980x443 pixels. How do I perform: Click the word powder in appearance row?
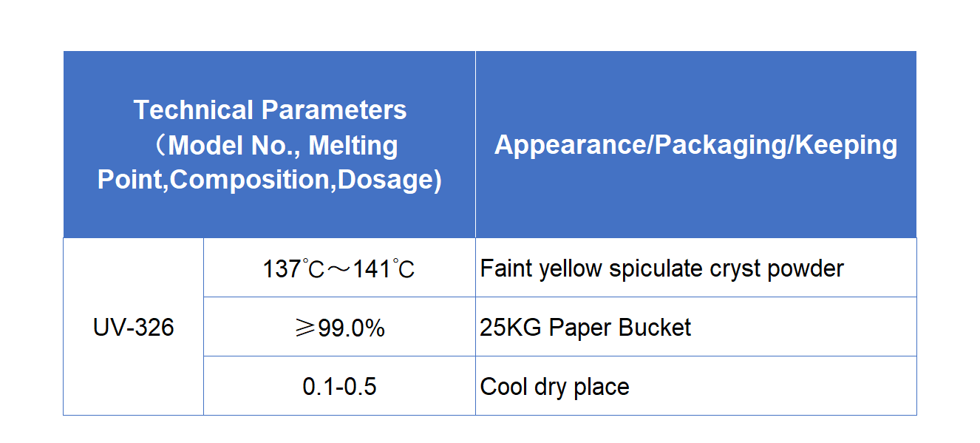click(x=806, y=268)
